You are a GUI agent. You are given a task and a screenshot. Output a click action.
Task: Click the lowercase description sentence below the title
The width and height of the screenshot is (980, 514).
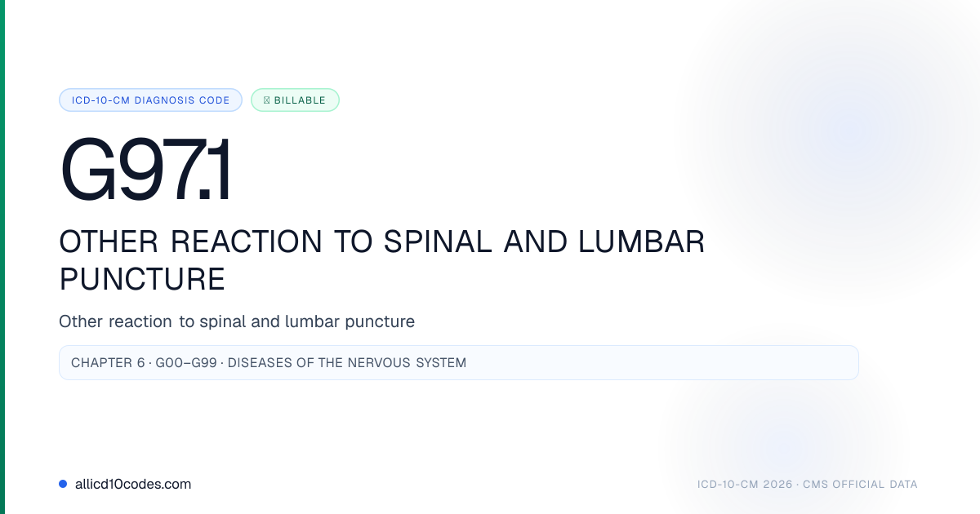(x=237, y=321)
